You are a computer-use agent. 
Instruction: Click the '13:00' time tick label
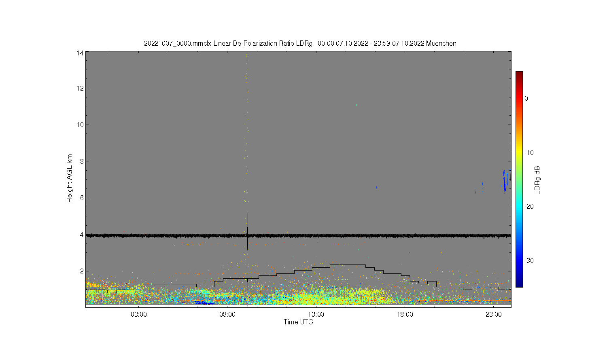[316, 314]
